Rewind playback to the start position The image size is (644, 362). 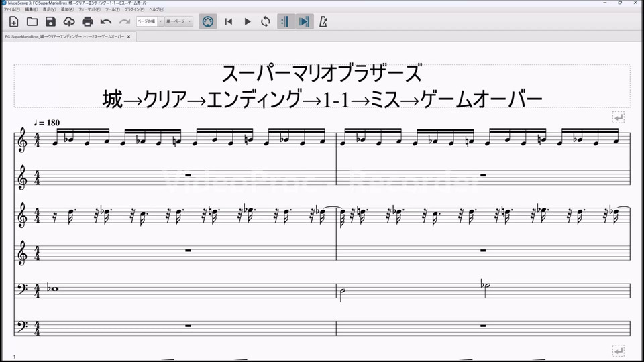[229, 21]
